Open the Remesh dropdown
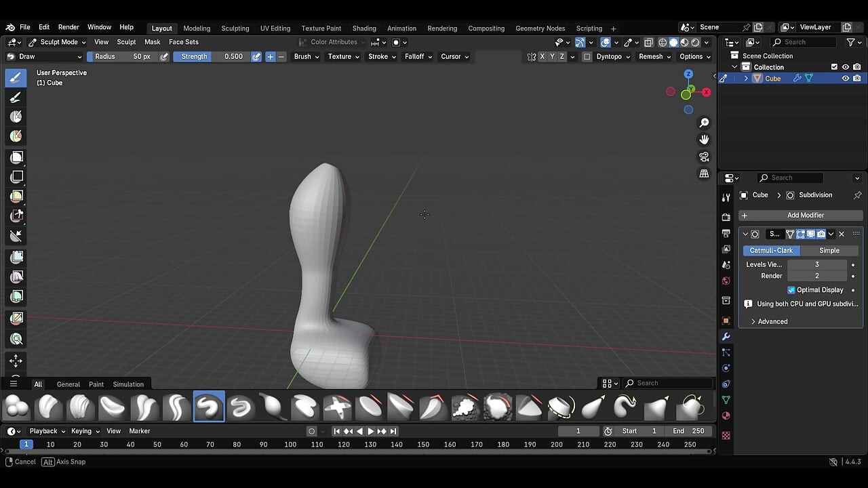The width and height of the screenshot is (868, 488). pos(654,57)
